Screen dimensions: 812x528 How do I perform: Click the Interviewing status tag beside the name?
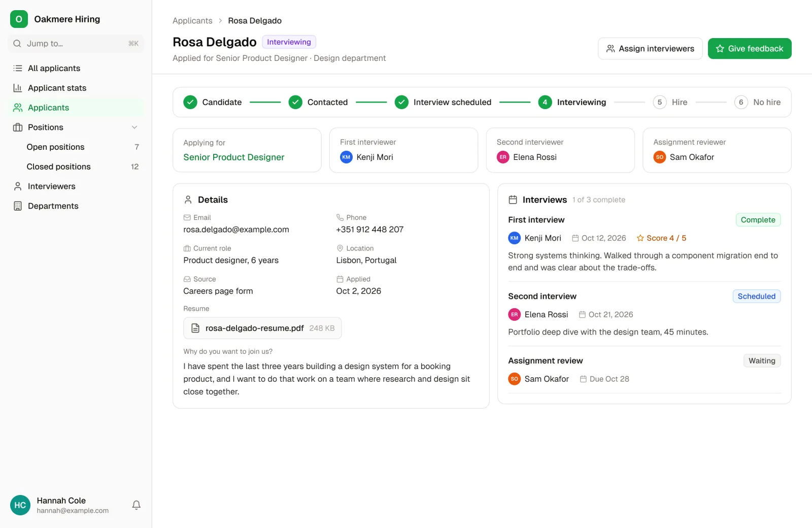(289, 42)
